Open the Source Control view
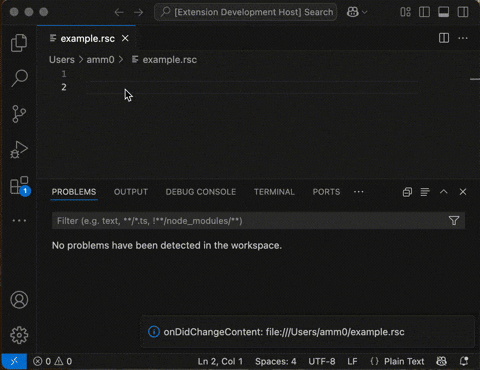This screenshot has width=480, height=370. pyautogui.click(x=19, y=114)
